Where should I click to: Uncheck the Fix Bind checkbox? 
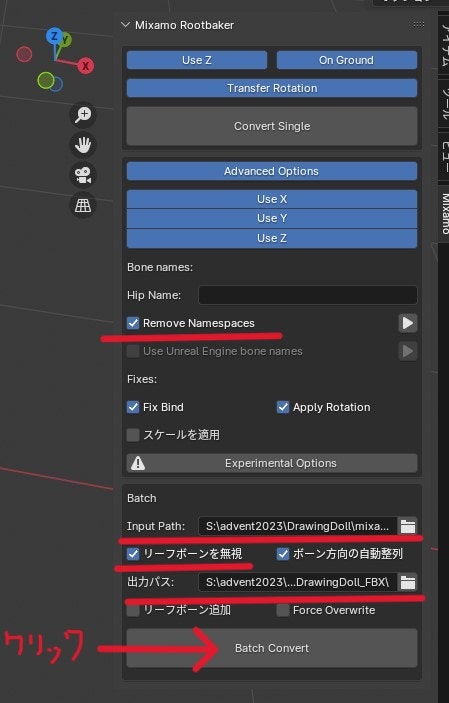(133, 407)
